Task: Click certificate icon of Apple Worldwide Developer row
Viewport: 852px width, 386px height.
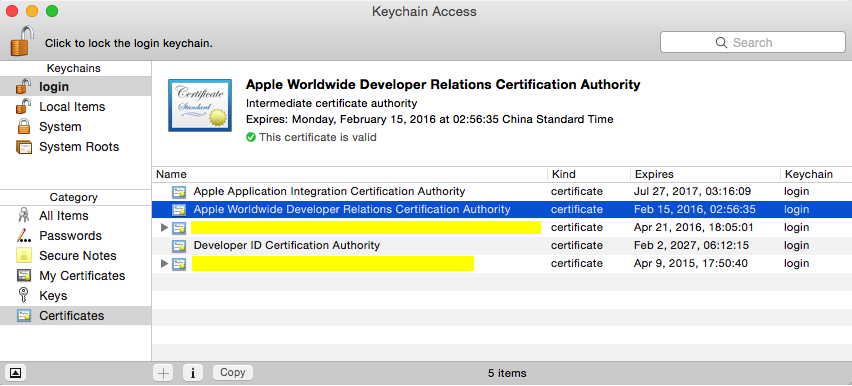Action: point(179,209)
